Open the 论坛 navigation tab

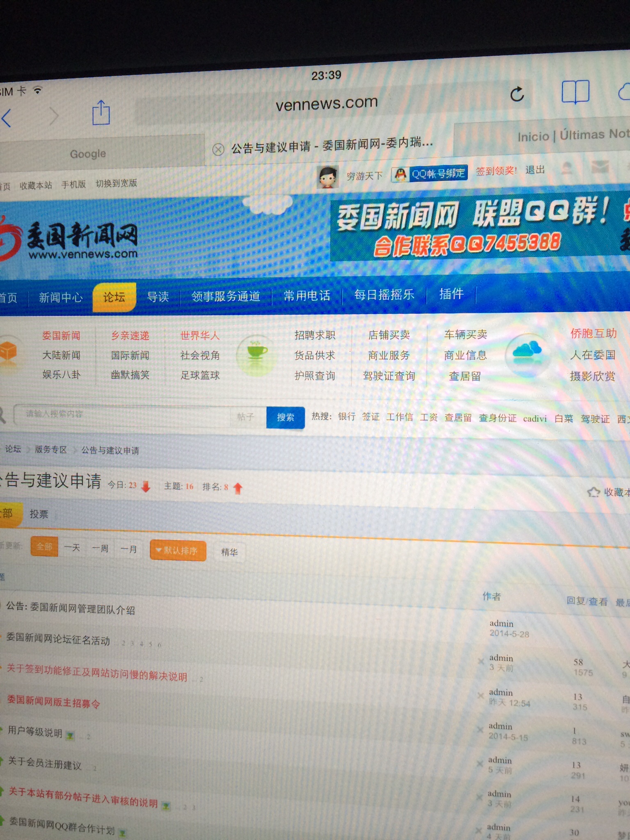[x=114, y=297]
